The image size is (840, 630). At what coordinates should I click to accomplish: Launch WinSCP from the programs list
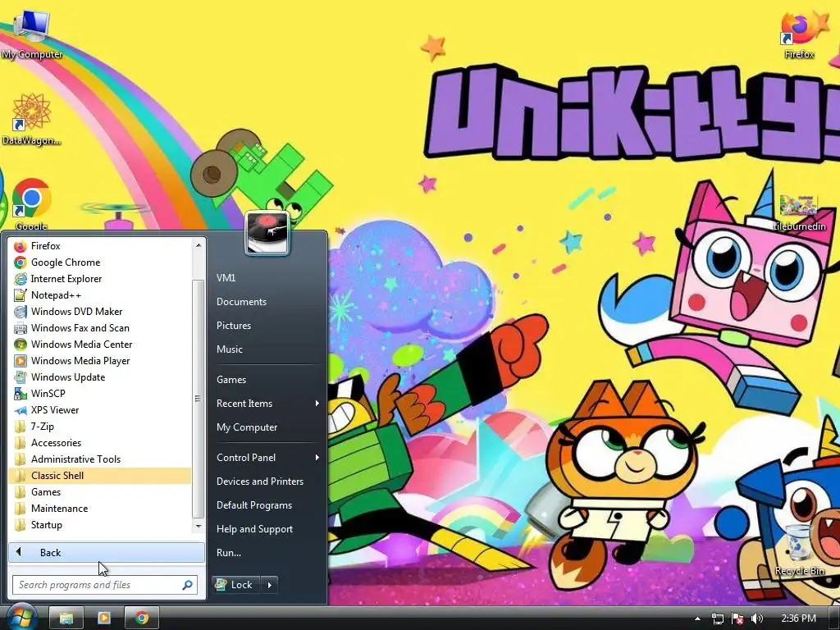(100, 394)
